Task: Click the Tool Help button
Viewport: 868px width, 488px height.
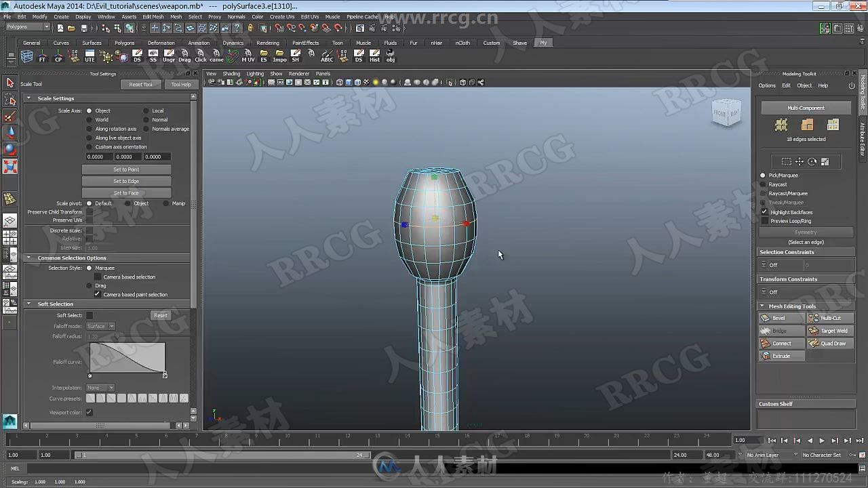Action: [x=181, y=84]
